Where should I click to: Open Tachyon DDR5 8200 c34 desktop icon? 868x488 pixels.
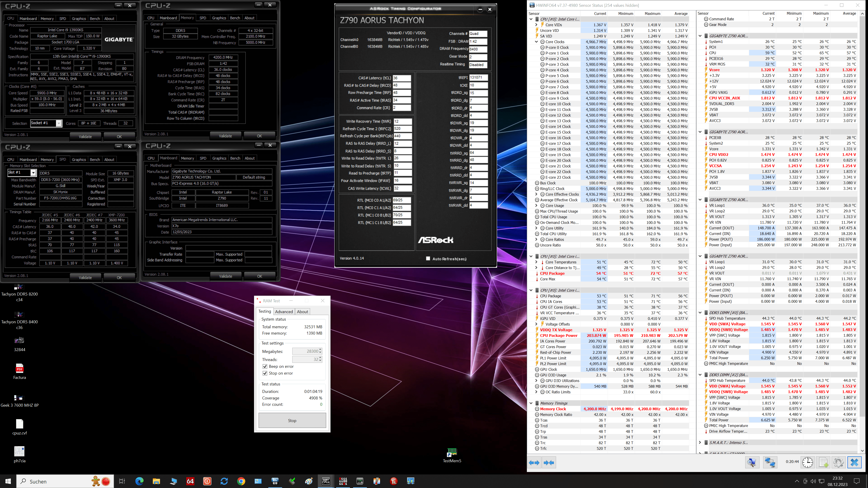coord(19,293)
